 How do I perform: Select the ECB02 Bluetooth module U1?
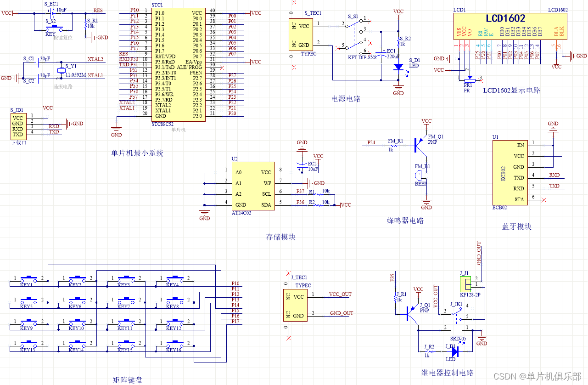coord(509,172)
